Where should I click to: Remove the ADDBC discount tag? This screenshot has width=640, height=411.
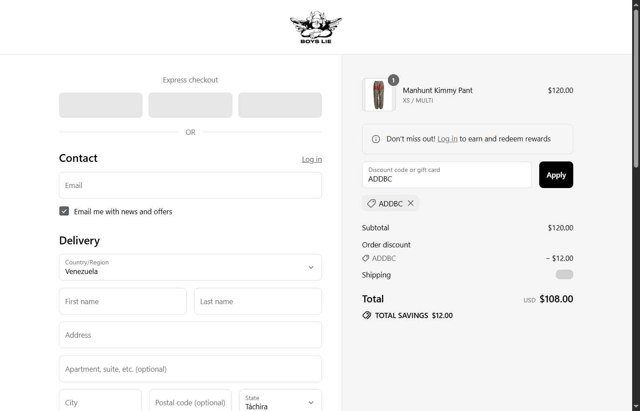[411, 203]
